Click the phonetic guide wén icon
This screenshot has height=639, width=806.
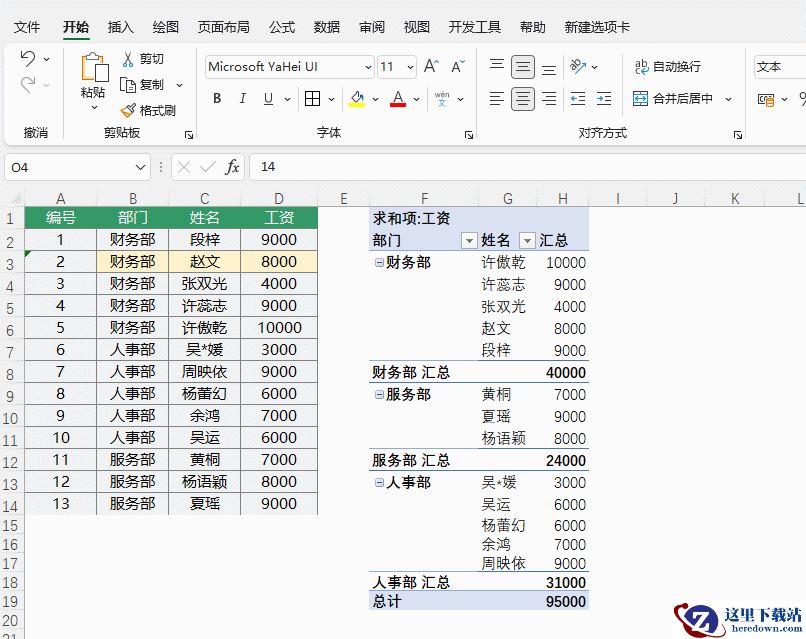(x=442, y=98)
